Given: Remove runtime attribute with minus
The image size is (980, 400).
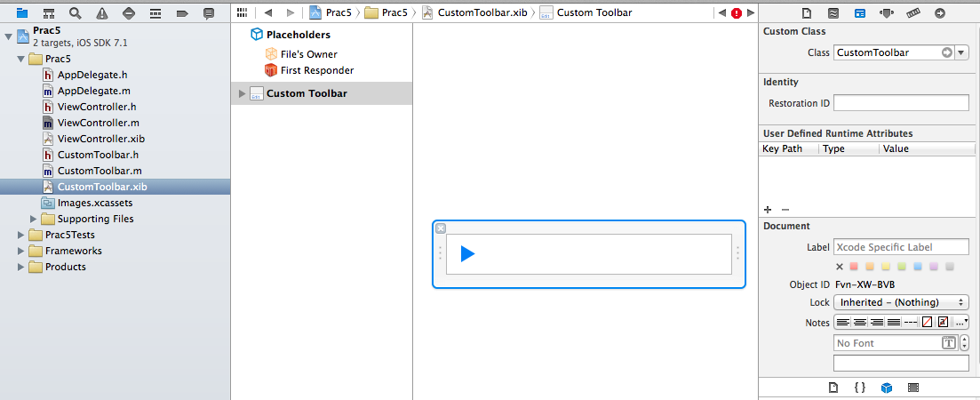Looking at the screenshot, I should (x=785, y=210).
